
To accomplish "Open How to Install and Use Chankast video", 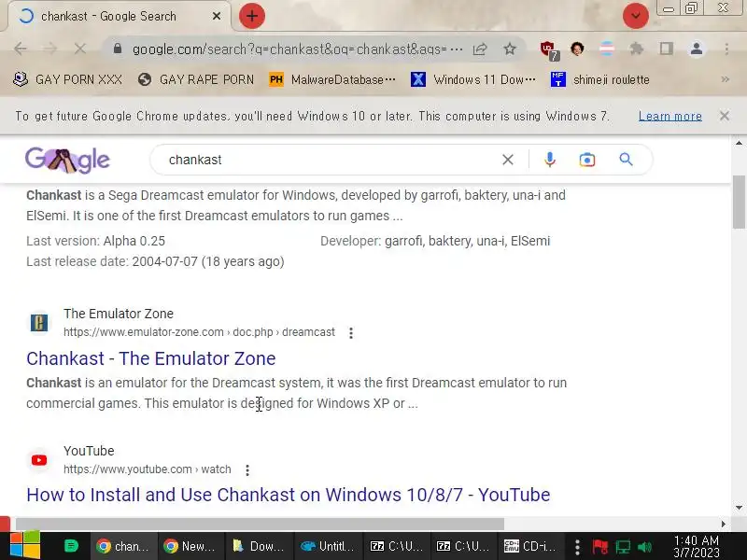I will (x=289, y=495).
